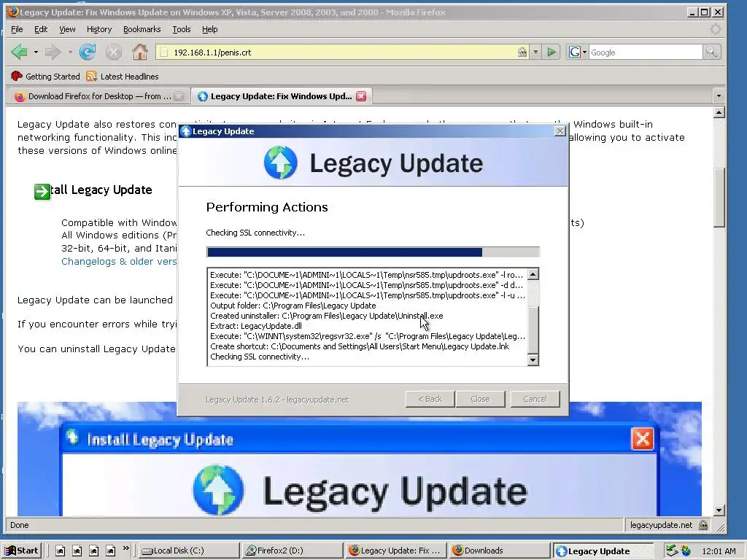This screenshot has width=747, height=560.
Task: Click the 12:01 AM clock
Action: 719,551
